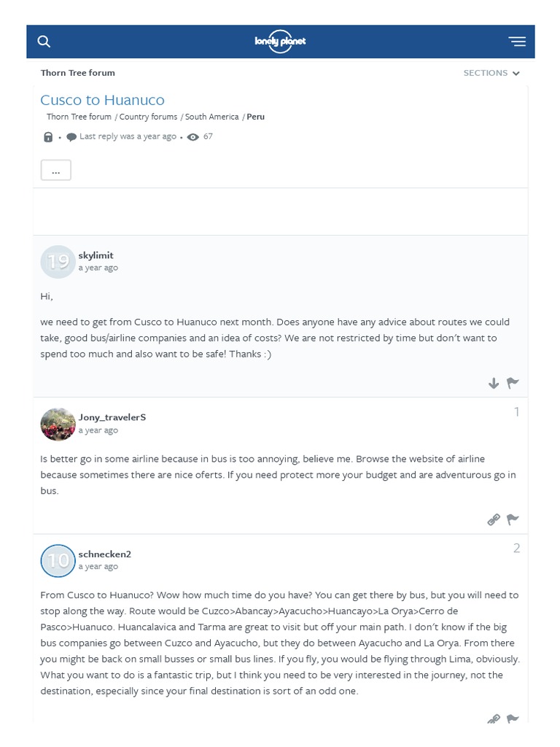
Task: Click the down arrow on skylimit's post
Action: [494, 383]
